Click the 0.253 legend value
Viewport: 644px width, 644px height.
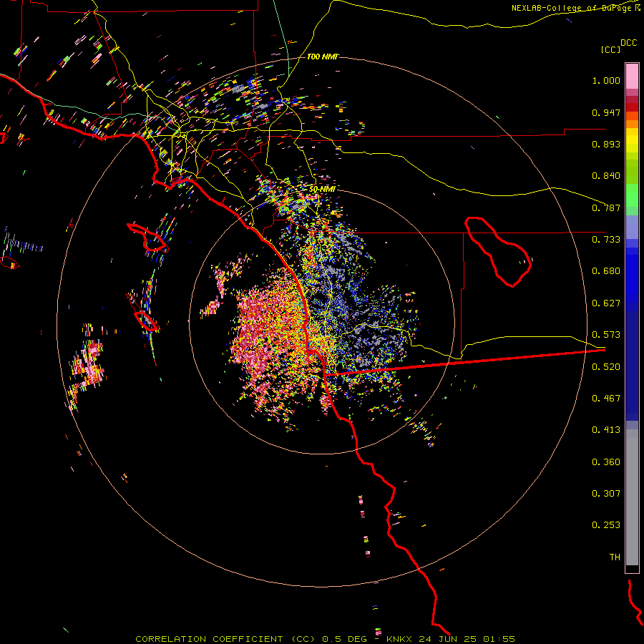[606, 525]
